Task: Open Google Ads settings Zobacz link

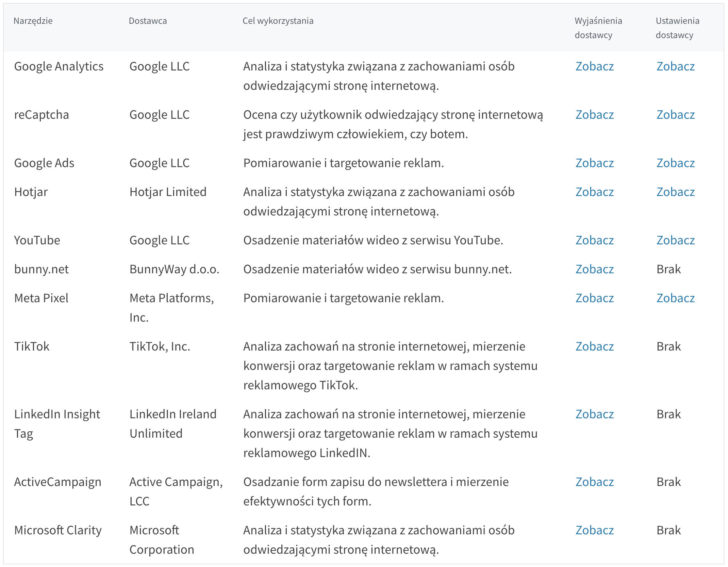Action: point(675,163)
